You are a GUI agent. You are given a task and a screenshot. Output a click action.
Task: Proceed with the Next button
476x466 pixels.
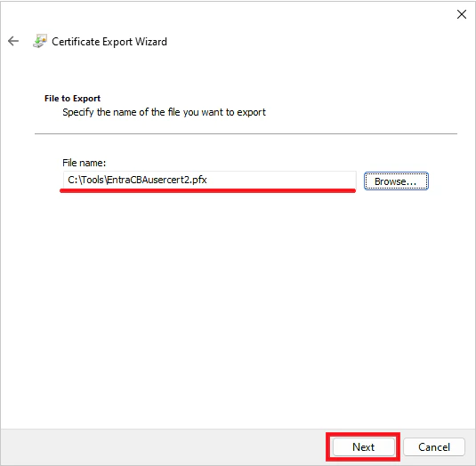[364, 446]
